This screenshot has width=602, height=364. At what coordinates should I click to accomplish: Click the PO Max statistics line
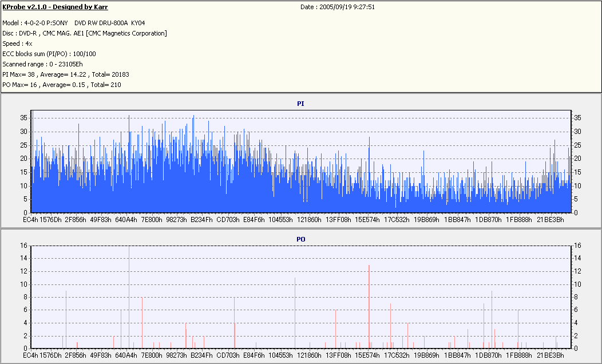tap(62, 85)
